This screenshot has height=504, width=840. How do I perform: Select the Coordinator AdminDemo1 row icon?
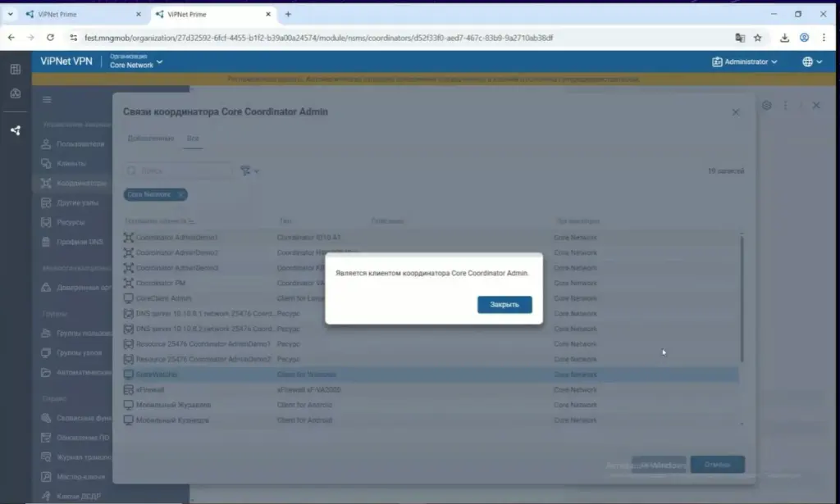coord(129,238)
